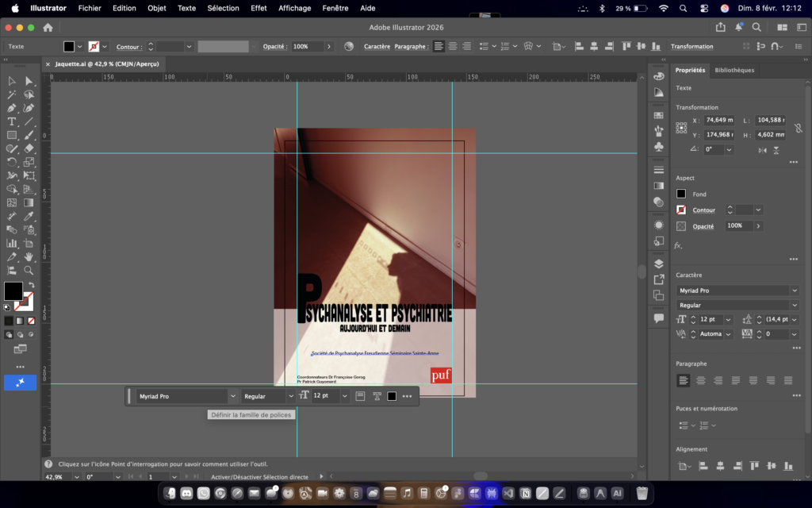Click Paragraphe link in control bar
812x508 pixels.
click(x=410, y=47)
